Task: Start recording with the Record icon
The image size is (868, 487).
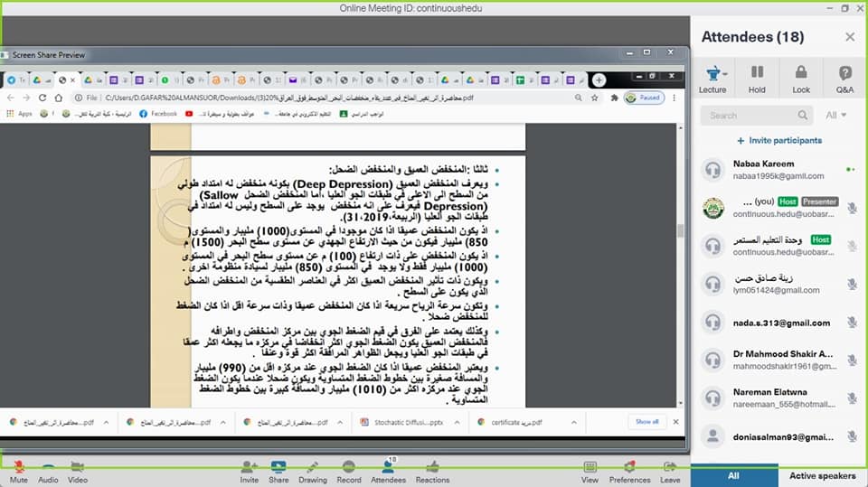Action: point(349,466)
